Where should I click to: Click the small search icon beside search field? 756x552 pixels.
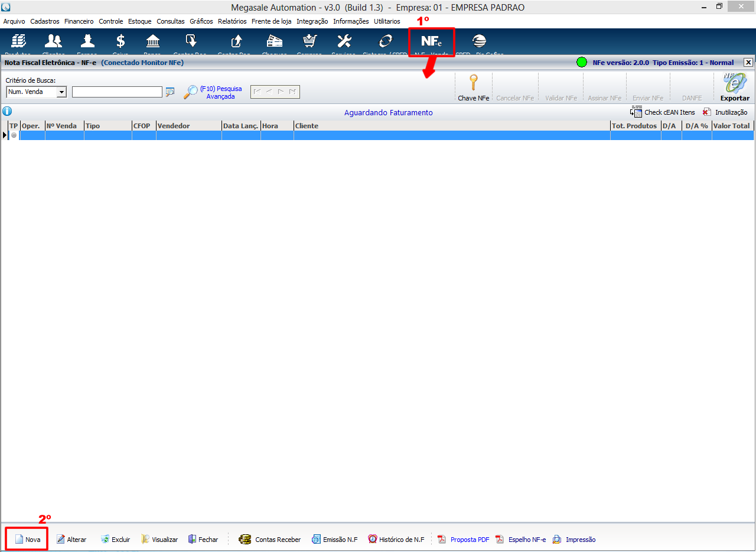pyautogui.click(x=170, y=92)
